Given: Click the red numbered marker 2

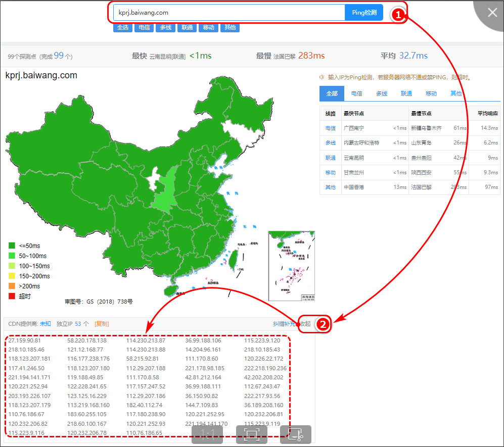Looking at the screenshot, I should coord(323,324).
